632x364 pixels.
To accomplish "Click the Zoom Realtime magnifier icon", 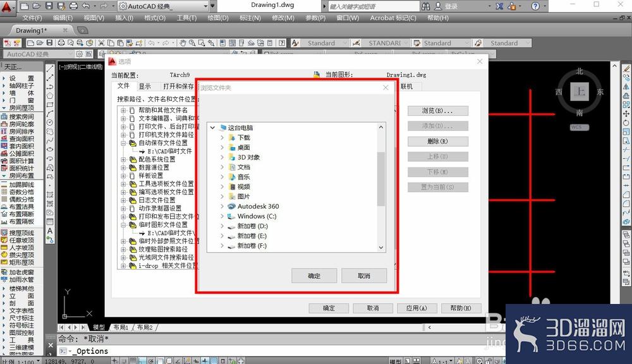I will (x=192, y=43).
